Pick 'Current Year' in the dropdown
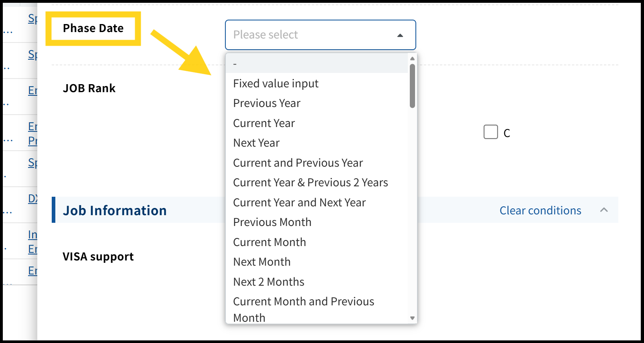The width and height of the screenshot is (644, 343). point(264,123)
